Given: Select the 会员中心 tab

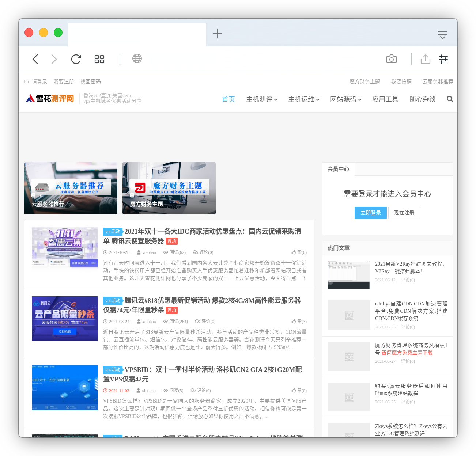Looking at the screenshot, I should pos(338,169).
